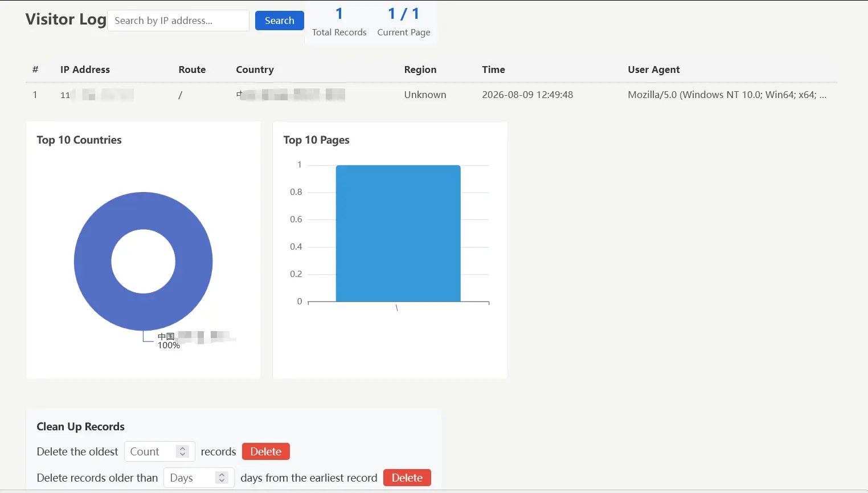Select the 2026-08-09 12:49:48 time cell
868x493 pixels.
pos(527,95)
